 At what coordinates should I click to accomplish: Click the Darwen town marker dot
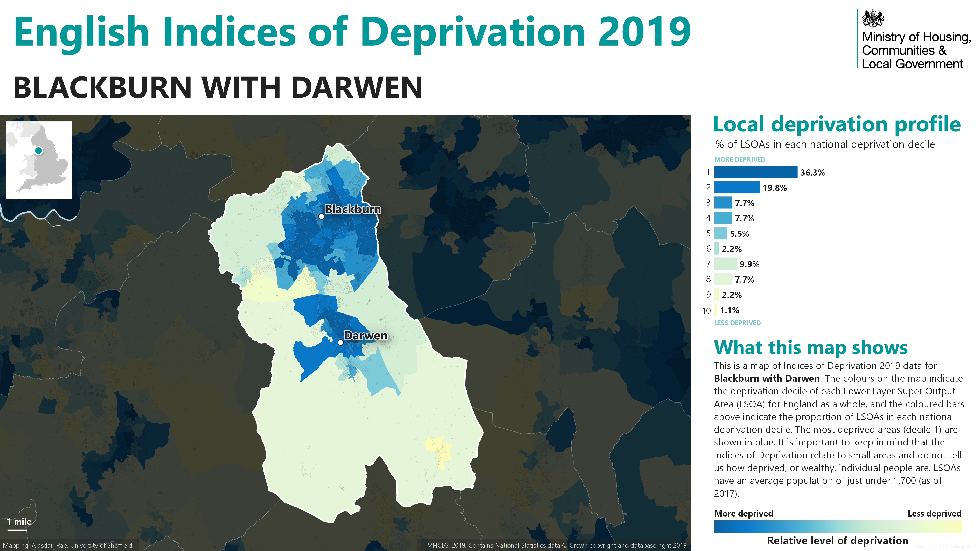click(x=340, y=343)
